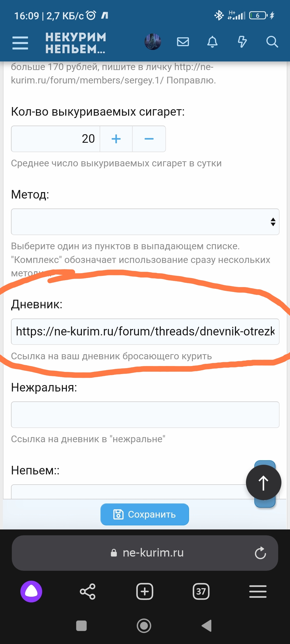This screenshot has height=644, width=290.
Task: Open the forum search icon
Action: (x=272, y=42)
